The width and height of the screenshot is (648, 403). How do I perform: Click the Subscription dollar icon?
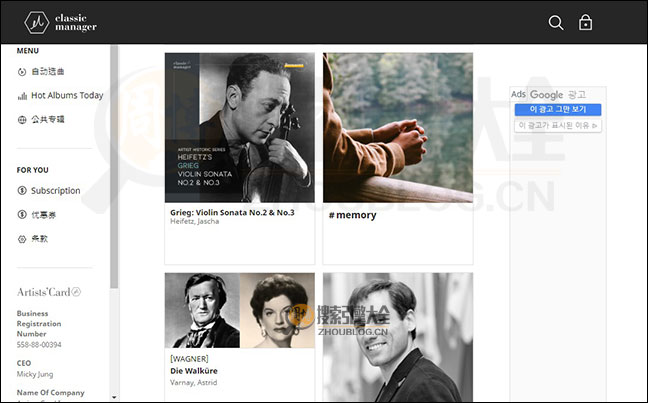22,191
